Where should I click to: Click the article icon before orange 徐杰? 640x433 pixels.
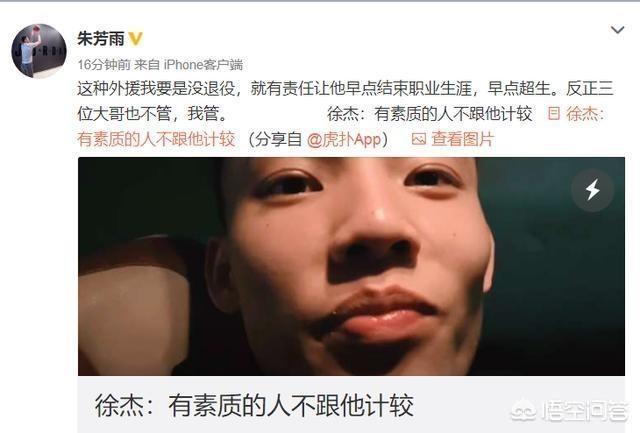[553, 113]
